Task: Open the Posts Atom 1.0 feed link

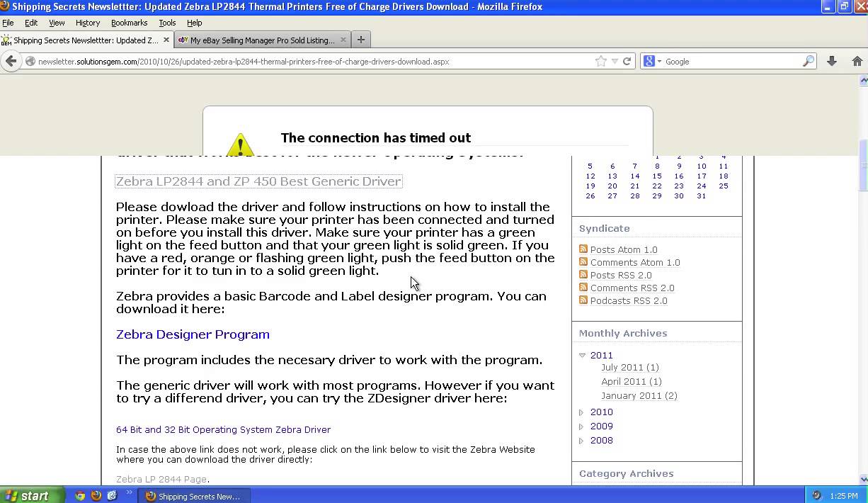Action: click(624, 249)
